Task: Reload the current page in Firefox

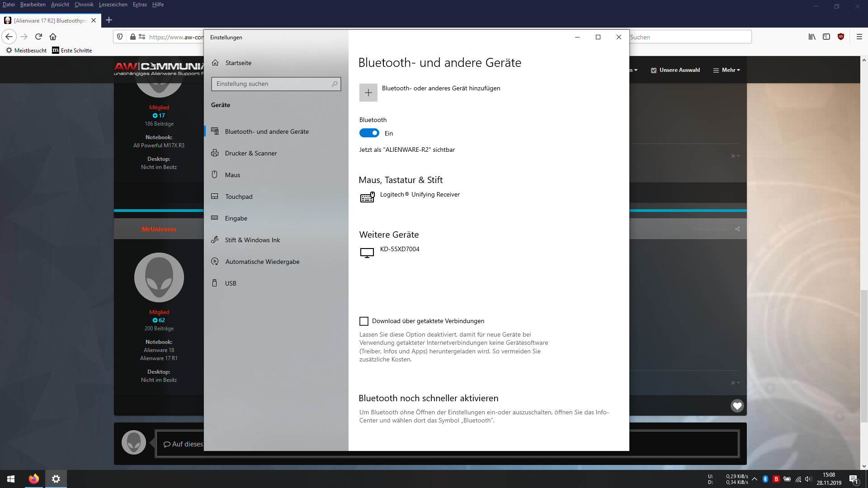Action: click(x=38, y=37)
